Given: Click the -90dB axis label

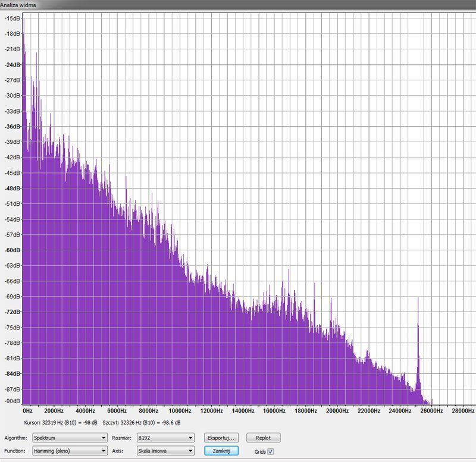Looking at the screenshot, I should [12, 401].
